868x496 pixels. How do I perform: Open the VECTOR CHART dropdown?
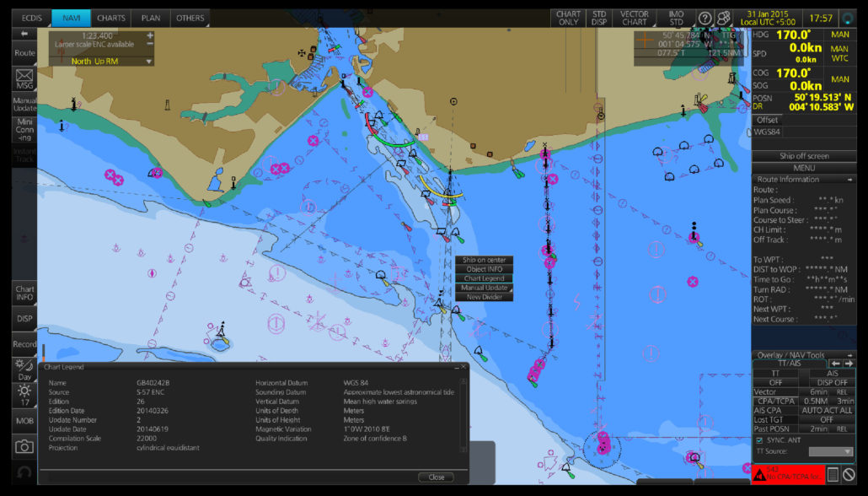point(634,18)
